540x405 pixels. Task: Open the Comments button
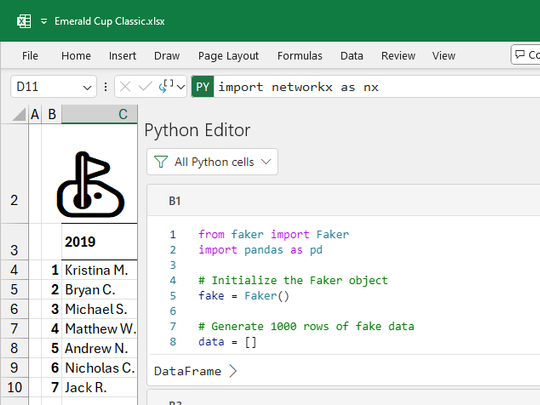(526, 55)
